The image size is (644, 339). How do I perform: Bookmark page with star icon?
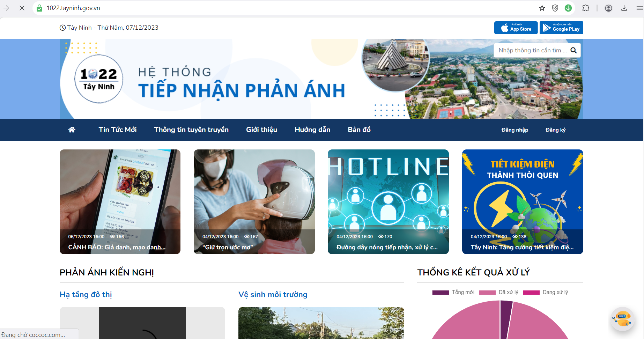[542, 8]
